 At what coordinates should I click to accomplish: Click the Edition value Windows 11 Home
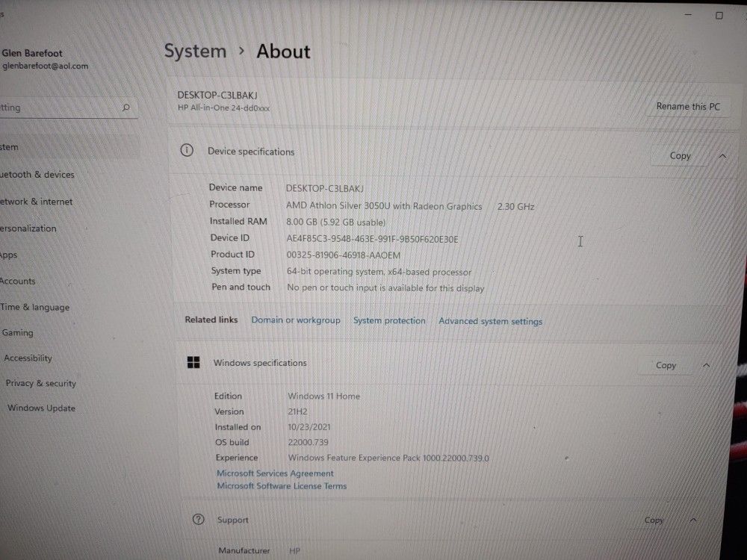click(323, 396)
